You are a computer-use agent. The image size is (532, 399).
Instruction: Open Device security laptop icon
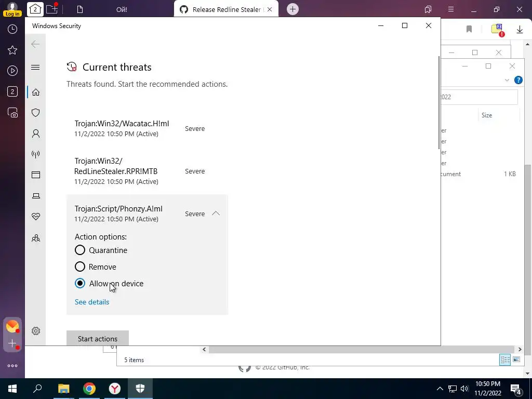click(36, 196)
